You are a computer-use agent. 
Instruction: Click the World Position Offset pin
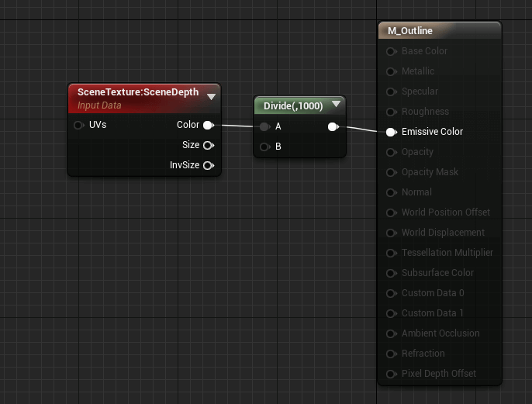pyautogui.click(x=391, y=212)
